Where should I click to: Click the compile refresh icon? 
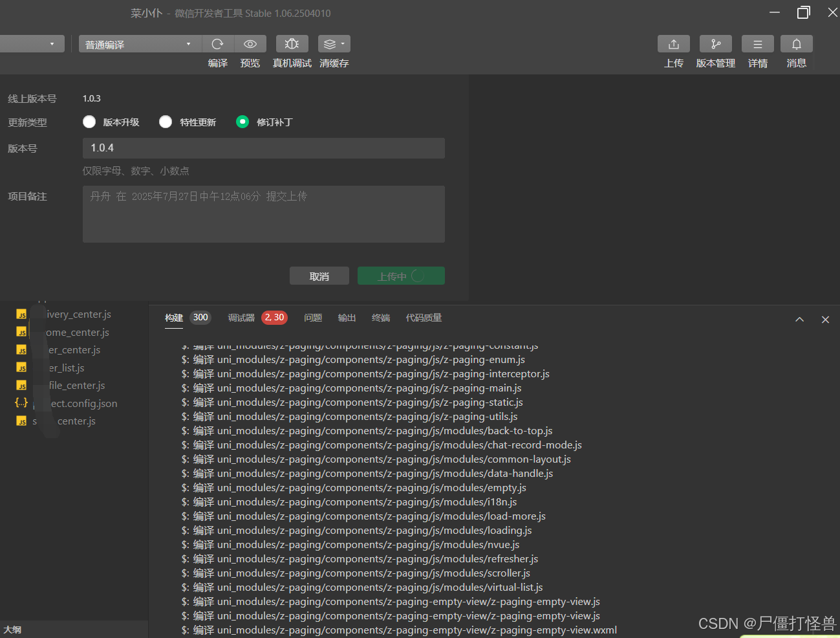point(218,44)
